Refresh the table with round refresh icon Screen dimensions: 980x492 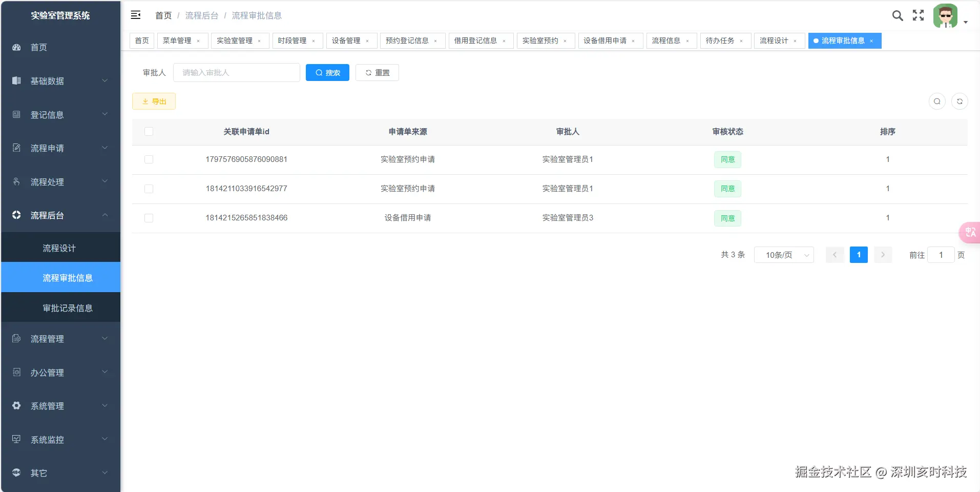click(x=960, y=101)
